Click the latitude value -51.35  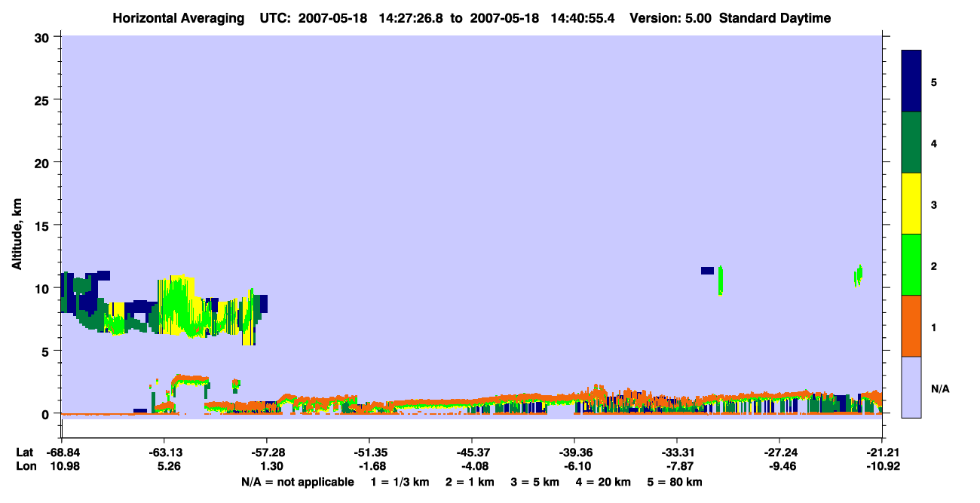[x=369, y=452]
